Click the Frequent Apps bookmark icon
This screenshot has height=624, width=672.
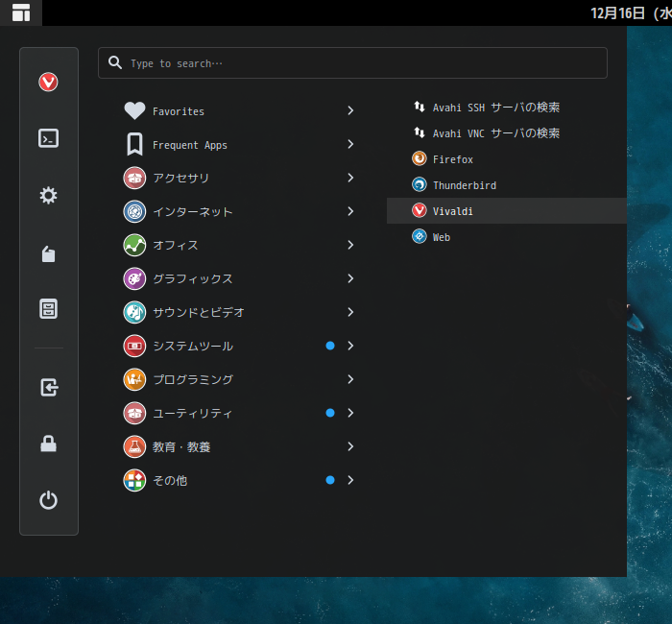tap(134, 144)
